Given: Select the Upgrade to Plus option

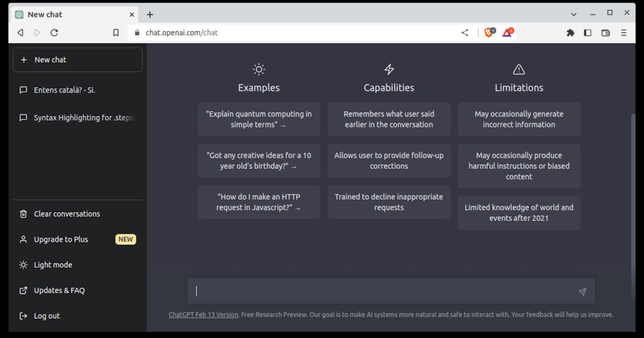Looking at the screenshot, I should 61,239.
